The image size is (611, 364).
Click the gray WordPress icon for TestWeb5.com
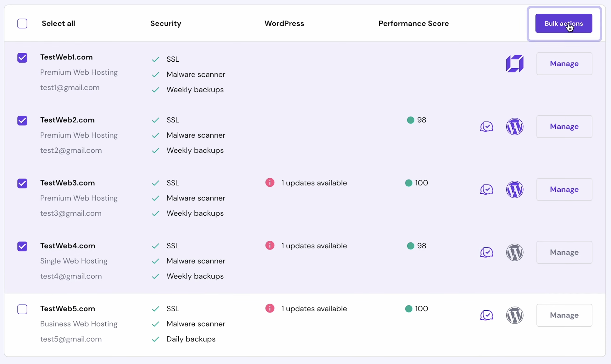tap(514, 315)
